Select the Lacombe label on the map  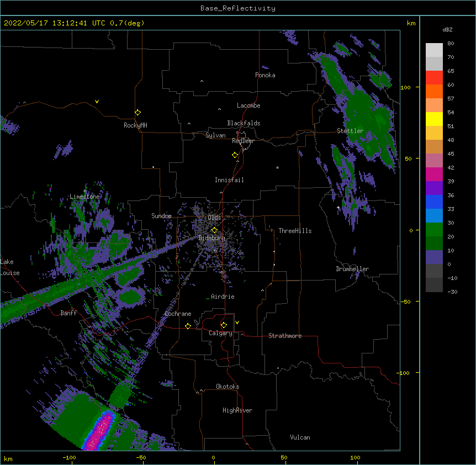[x=248, y=105]
